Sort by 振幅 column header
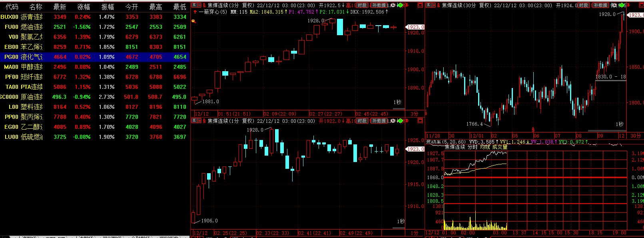 pos(108,7)
